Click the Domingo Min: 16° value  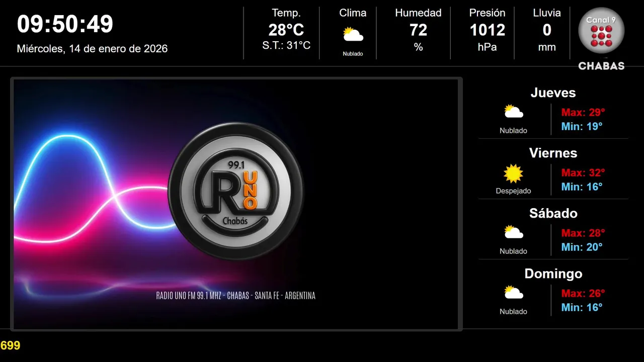582,307
